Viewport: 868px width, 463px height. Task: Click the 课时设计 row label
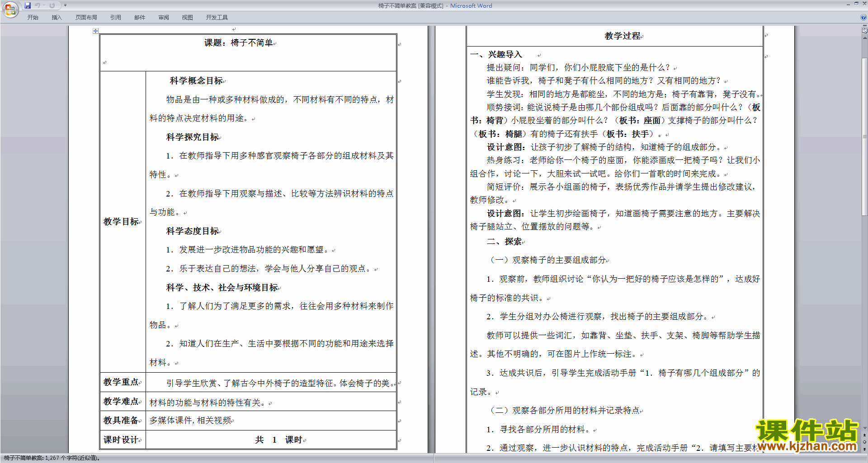click(x=121, y=440)
